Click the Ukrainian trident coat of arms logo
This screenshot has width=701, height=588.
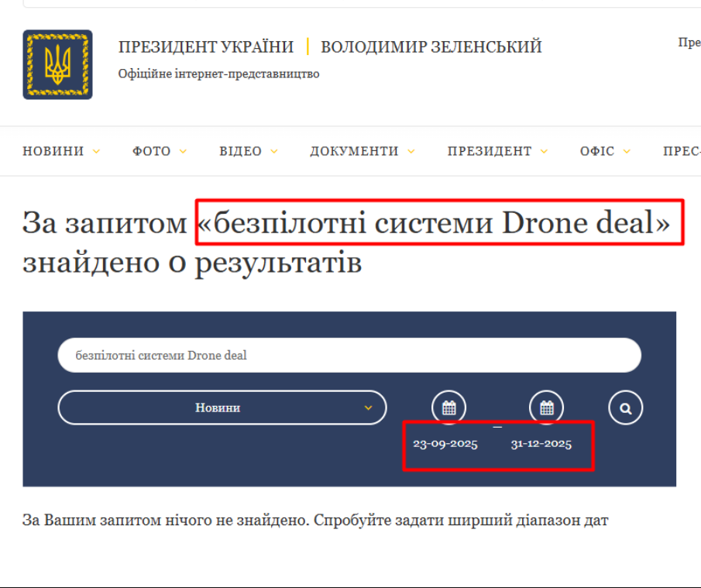click(x=57, y=64)
